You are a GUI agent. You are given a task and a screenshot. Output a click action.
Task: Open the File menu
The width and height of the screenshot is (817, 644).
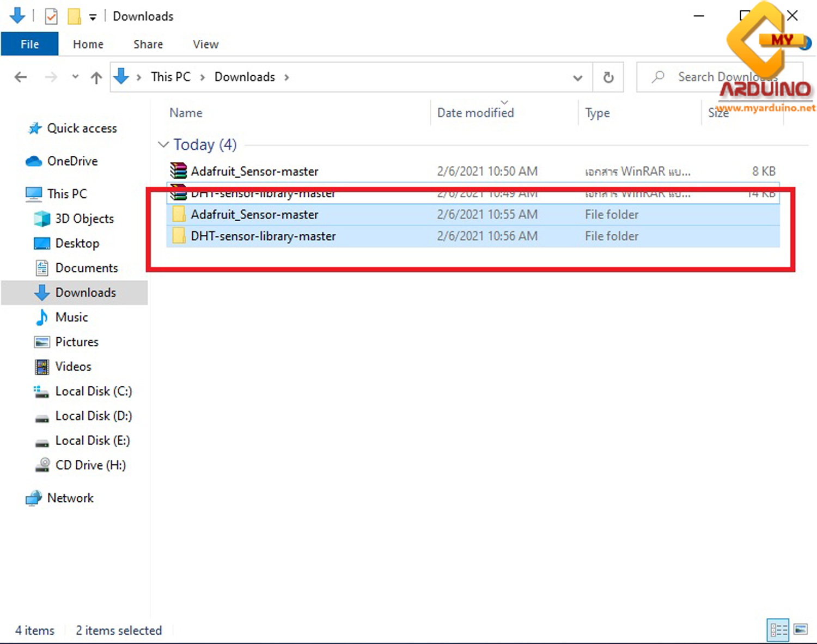tap(29, 44)
